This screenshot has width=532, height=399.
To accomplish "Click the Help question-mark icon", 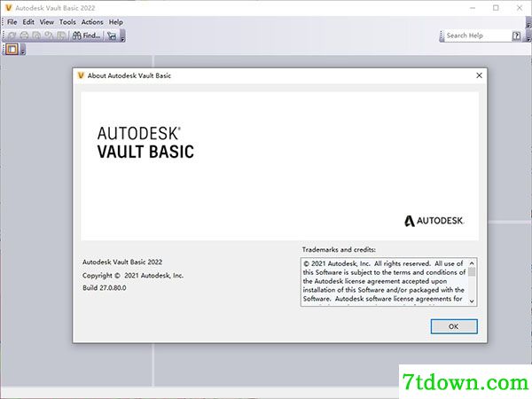I will [516, 35].
